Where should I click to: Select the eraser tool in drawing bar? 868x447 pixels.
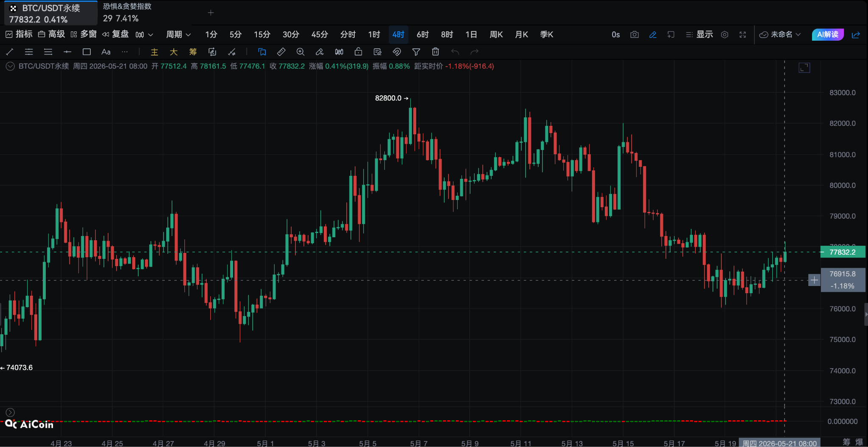[320, 52]
